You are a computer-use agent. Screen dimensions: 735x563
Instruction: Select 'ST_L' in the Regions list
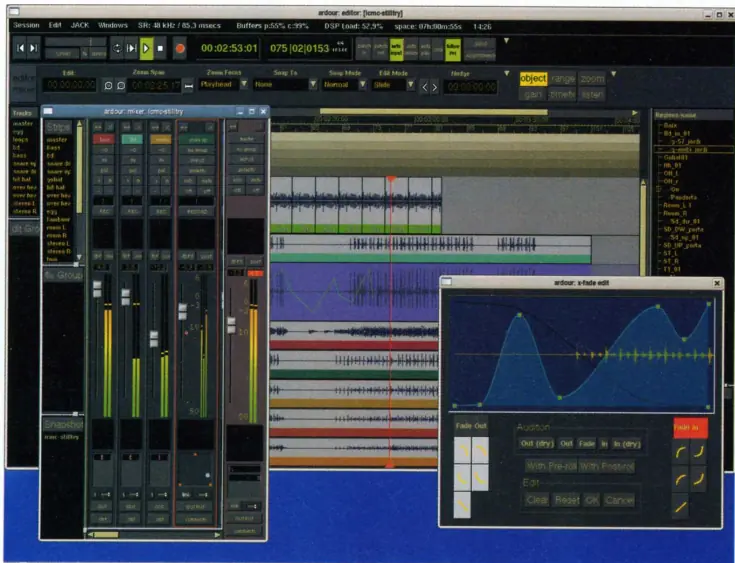click(671, 253)
